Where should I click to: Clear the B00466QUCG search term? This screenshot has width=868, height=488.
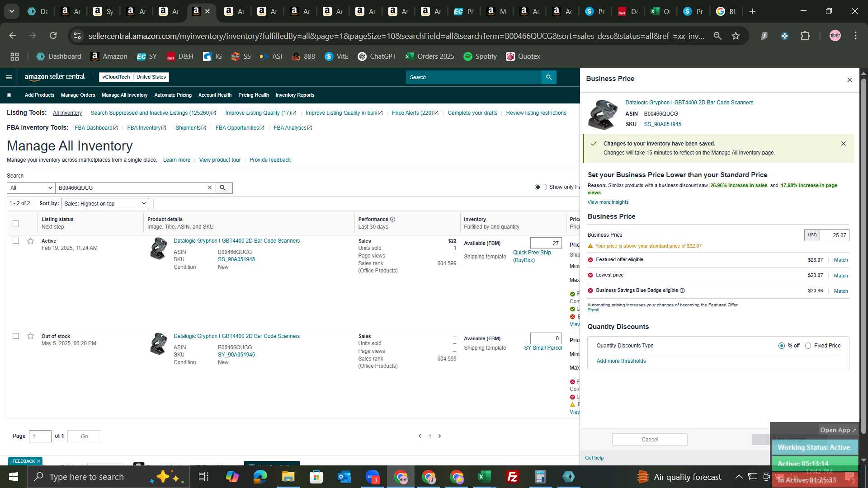pyautogui.click(x=210, y=188)
